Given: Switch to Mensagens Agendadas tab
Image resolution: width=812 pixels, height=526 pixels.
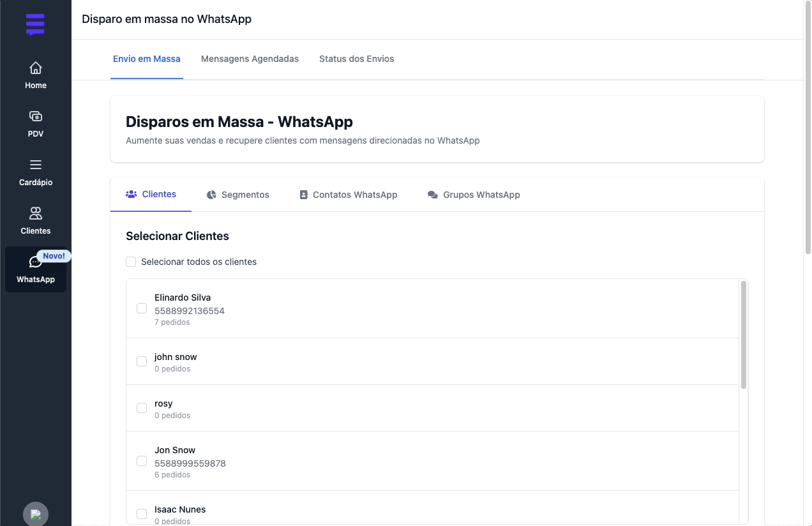Looking at the screenshot, I should pyautogui.click(x=250, y=59).
